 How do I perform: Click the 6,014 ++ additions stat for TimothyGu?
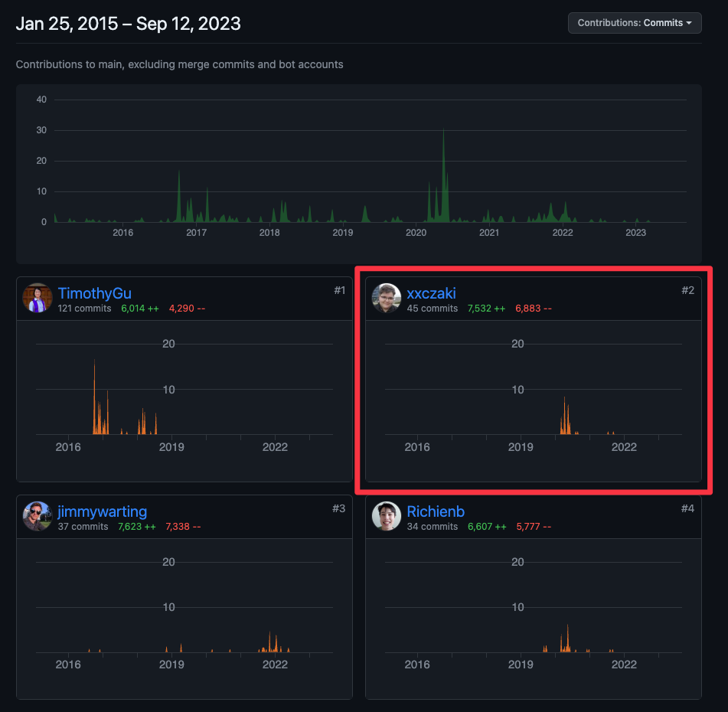point(140,309)
